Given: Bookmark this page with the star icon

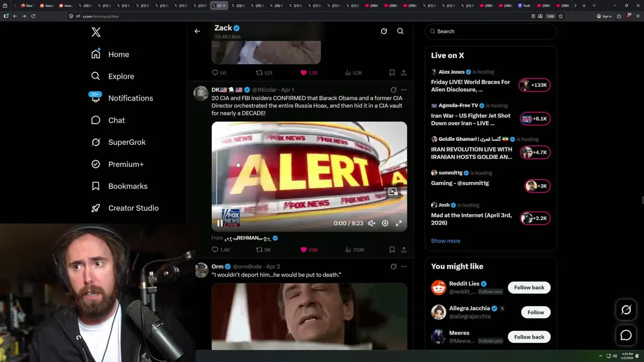Looking at the screenshot, I should point(560,16).
